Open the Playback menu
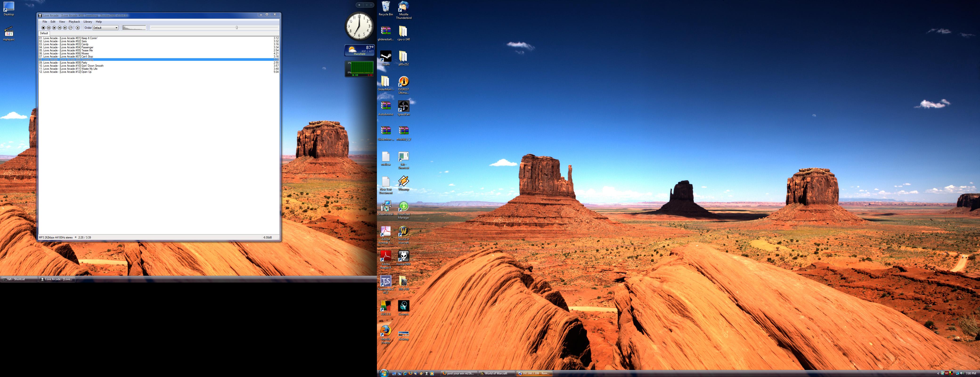Viewport: 980px width, 377px height. click(74, 22)
